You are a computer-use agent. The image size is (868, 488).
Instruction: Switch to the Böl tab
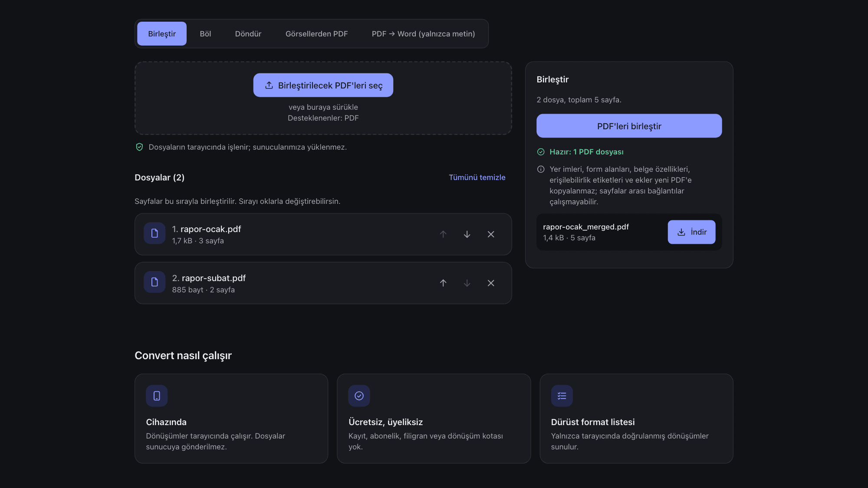pyautogui.click(x=205, y=33)
